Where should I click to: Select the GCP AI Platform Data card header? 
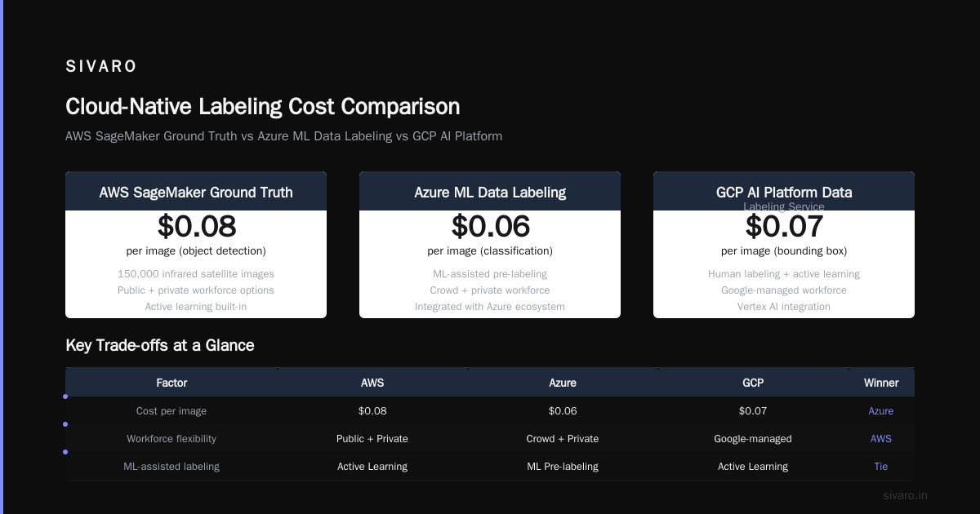tap(784, 193)
